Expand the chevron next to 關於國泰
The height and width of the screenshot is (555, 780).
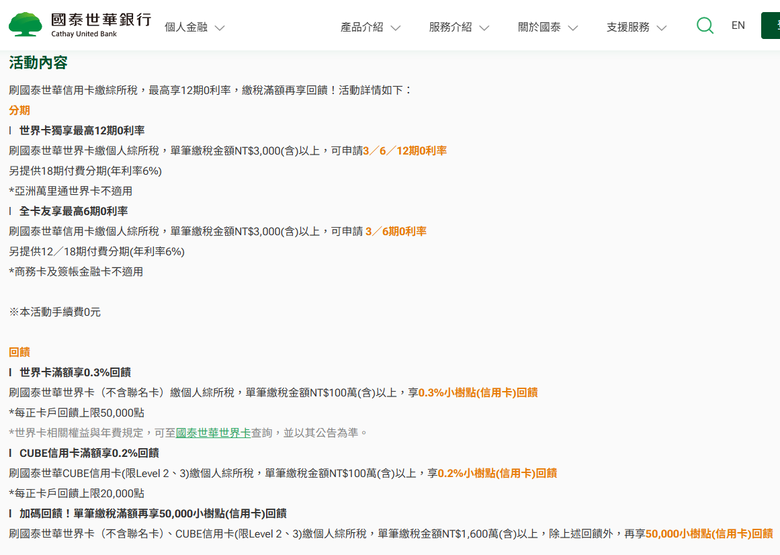573,28
